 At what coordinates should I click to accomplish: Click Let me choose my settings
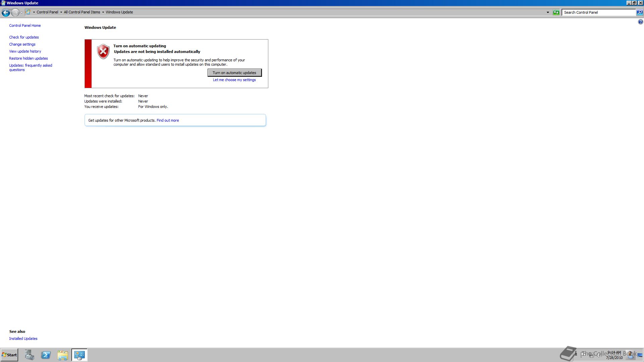tap(234, 80)
